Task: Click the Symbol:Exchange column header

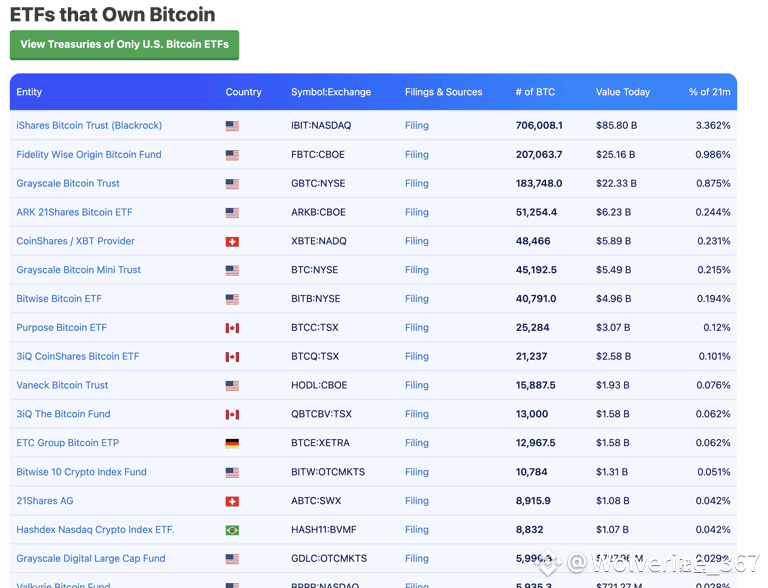Action: tap(331, 92)
